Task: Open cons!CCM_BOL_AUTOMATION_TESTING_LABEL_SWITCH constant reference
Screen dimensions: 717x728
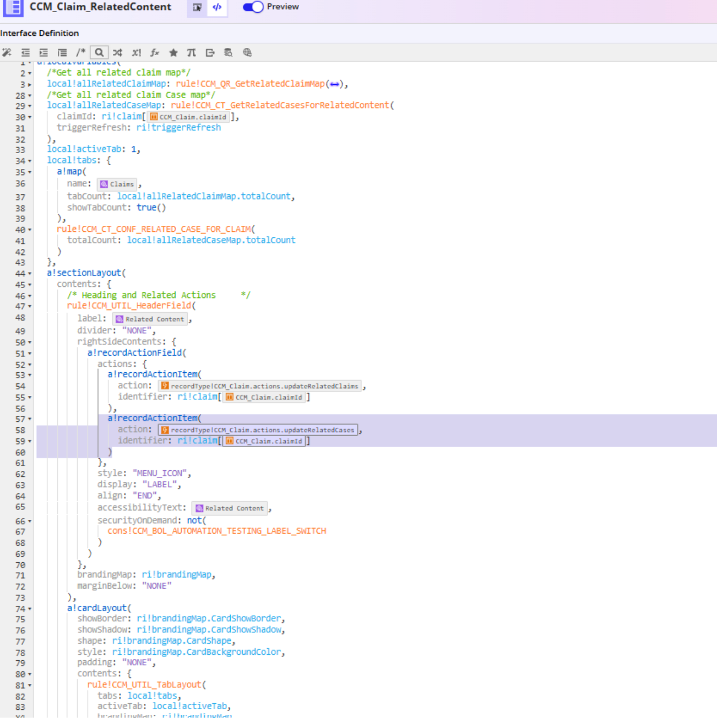Action: 217,531
